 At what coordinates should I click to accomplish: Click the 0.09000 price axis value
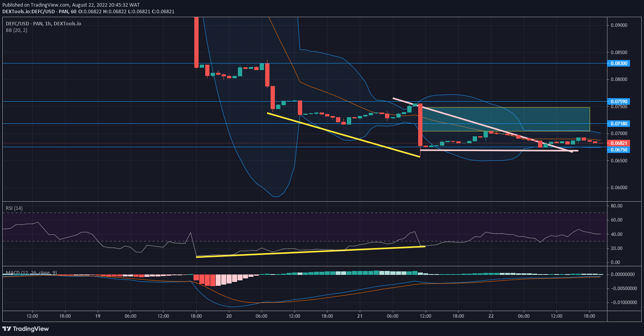coord(619,25)
